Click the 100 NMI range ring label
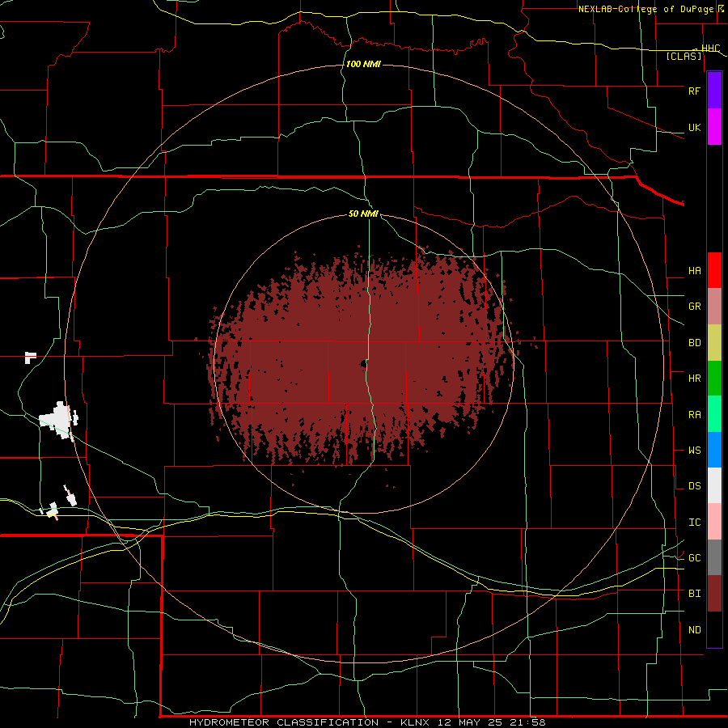This screenshot has width=728, height=728. click(x=363, y=64)
